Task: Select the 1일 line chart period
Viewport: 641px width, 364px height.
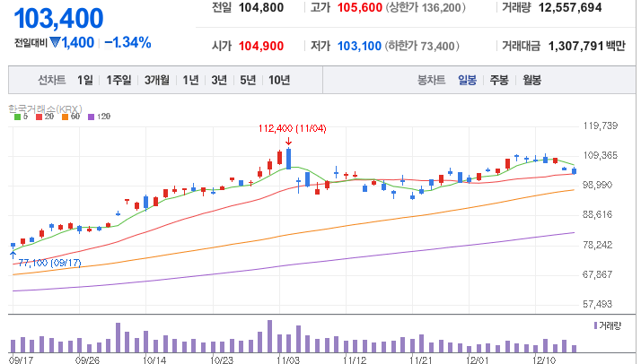Action: pos(85,80)
